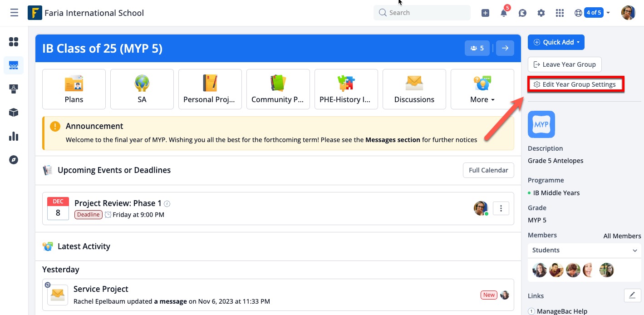Image resolution: width=644 pixels, height=315 pixels.
Task: Click Edit Year Group Settings
Action: click(575, 84)
